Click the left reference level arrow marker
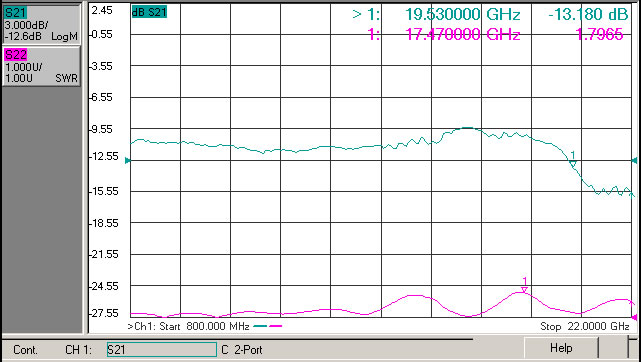This screenshot has height=362, width=641. [x=128, y=161]
